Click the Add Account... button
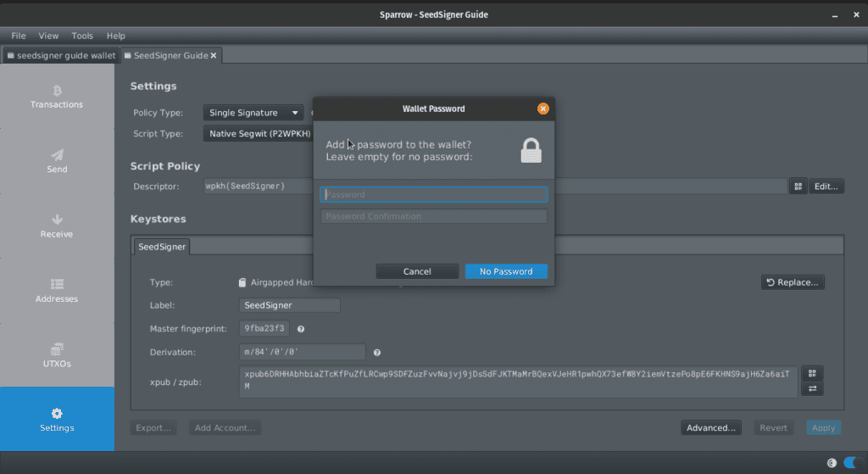The width and height of the screenshot is (868, 474). [225, 427]
